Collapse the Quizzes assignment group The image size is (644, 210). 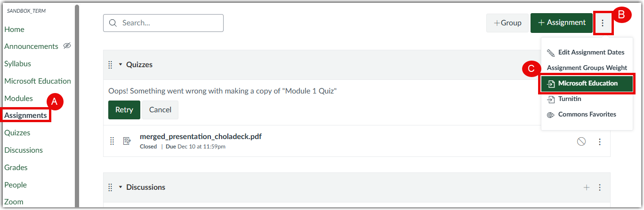click(121, 65)
